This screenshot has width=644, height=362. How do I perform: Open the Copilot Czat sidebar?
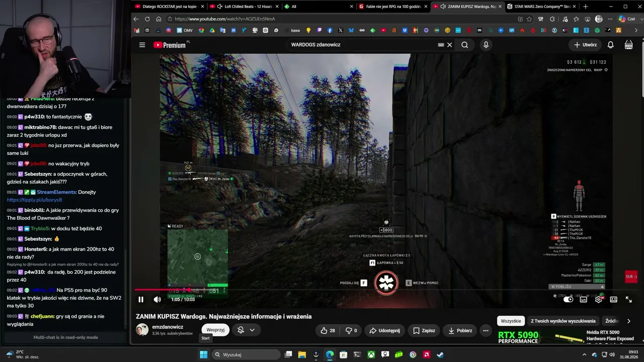pos(628,19)
